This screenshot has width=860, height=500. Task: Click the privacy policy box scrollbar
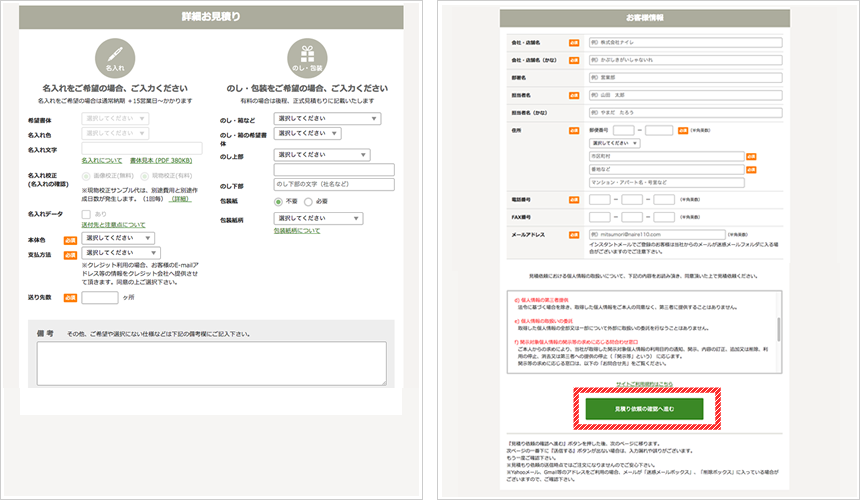[779, 330]
